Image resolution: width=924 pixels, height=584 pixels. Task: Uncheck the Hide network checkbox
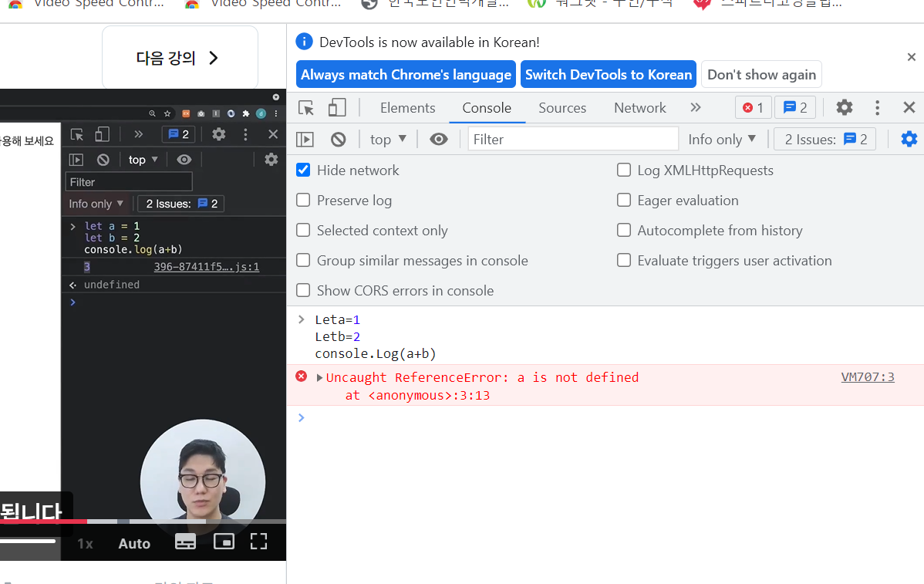tap(303, 170)
